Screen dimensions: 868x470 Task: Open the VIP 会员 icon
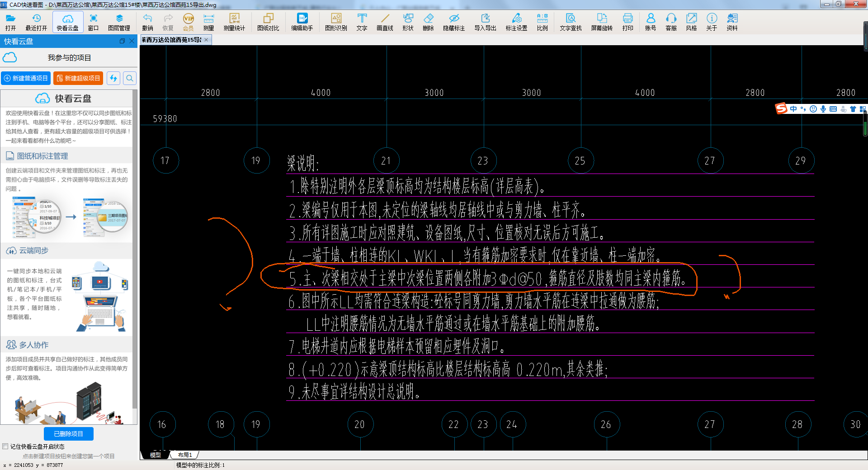[188, 22]
